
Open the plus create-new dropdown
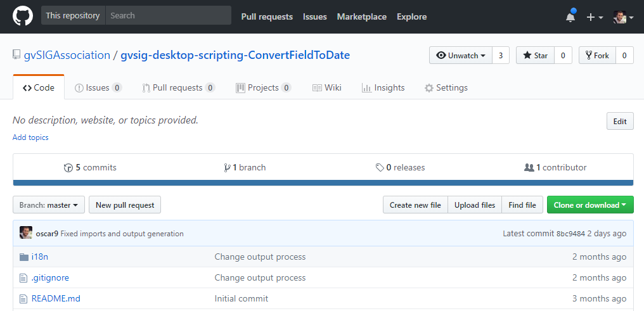[x=595, y=17]
